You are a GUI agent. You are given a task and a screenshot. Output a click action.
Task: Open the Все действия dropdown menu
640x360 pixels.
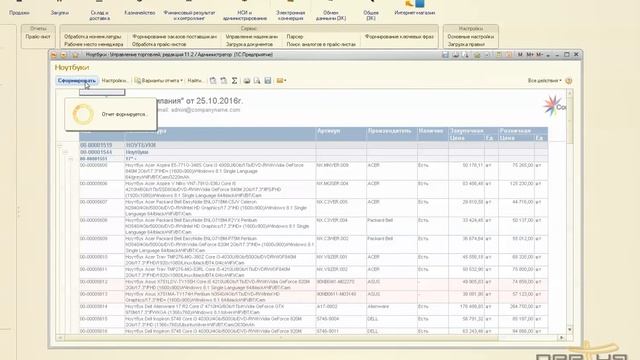[544, 81]
